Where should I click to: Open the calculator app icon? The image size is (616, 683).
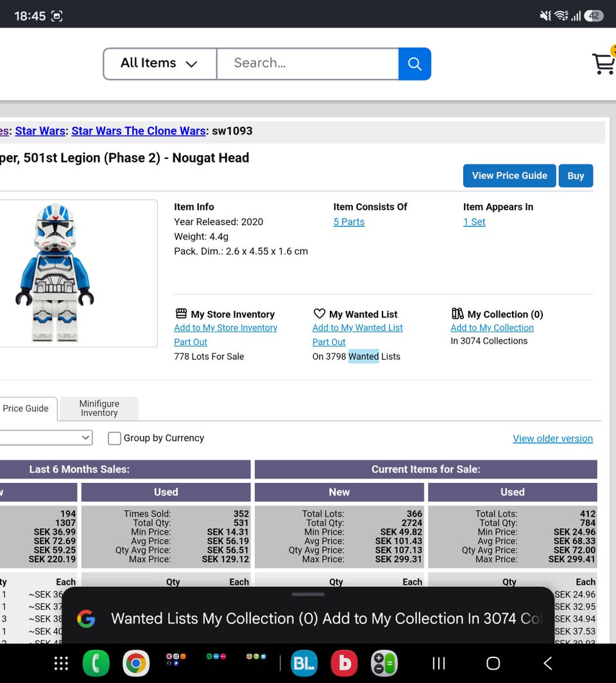click(x=384, y=663)
